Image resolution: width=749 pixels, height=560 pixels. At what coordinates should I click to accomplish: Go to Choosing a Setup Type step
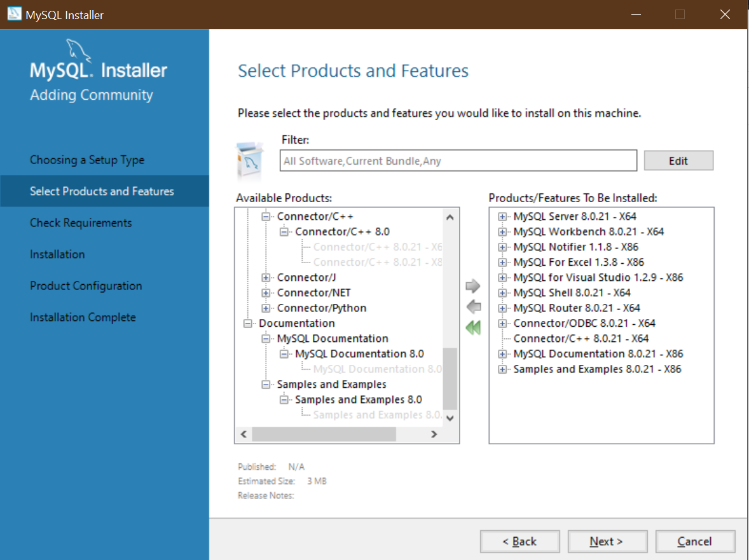tap(87, 160)
